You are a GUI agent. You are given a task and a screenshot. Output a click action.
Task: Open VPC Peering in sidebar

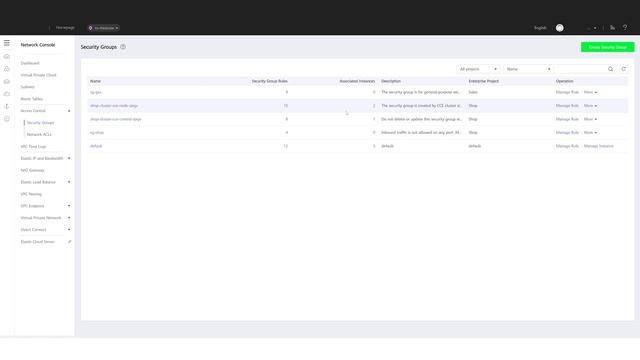31,194
